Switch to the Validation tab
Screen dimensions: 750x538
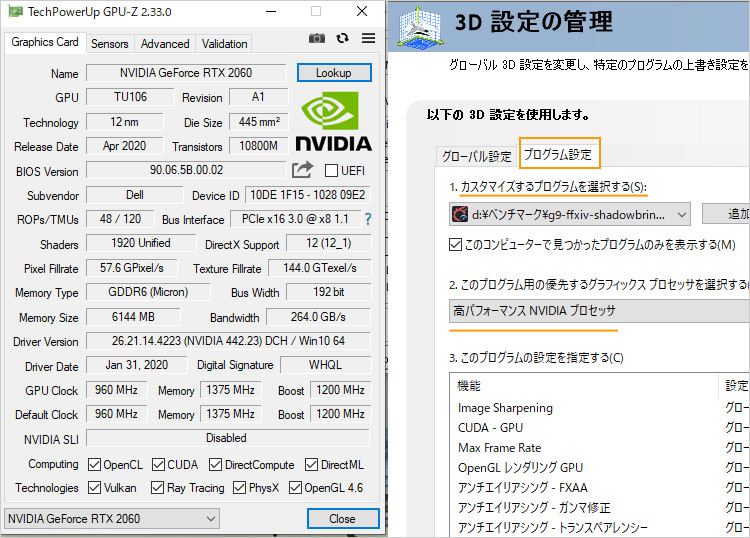point(224,44)
